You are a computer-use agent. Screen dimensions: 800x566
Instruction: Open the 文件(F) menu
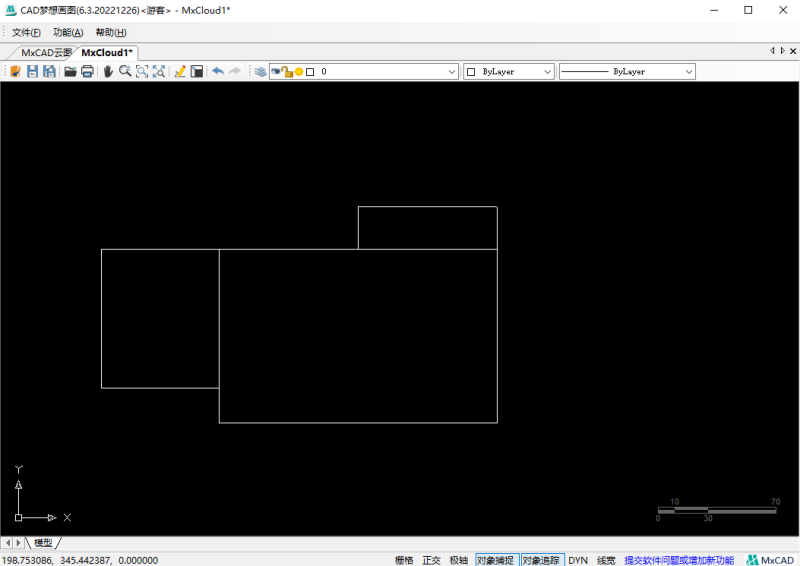(26, 32)
